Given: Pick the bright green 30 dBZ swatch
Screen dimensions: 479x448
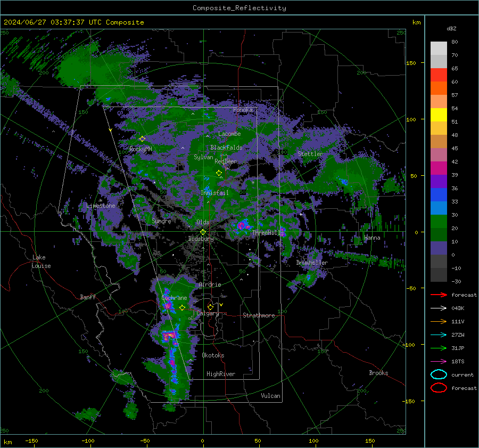Looking at the screenshot, I should (439, 222).
